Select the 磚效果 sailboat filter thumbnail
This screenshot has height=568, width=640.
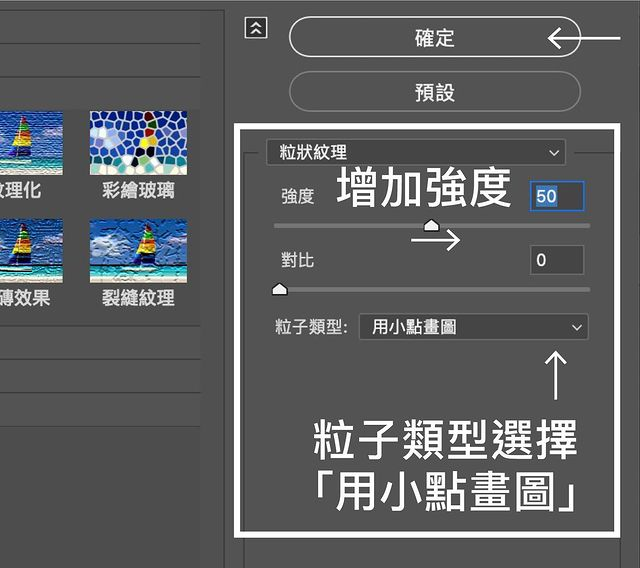click(x=31, y=251)
